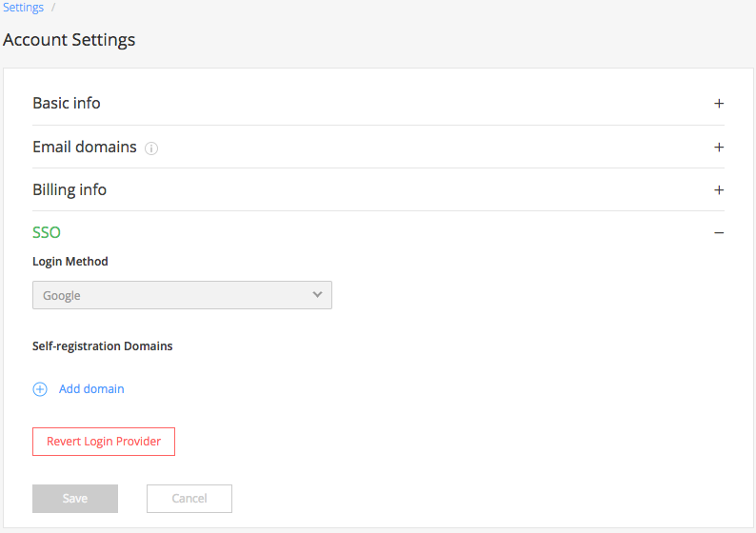This screenshot has height=533, width=756.
Task: Click the Cancel button
Action: point(189,499)
